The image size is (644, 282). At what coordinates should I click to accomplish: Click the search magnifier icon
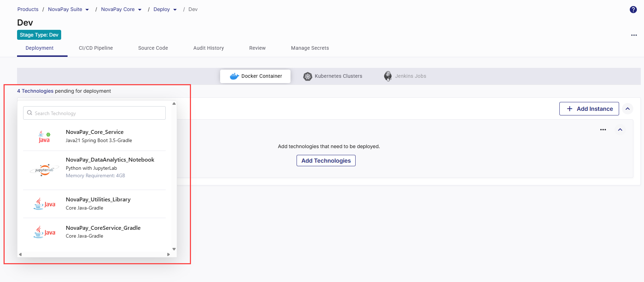click(x=30, y=113)
